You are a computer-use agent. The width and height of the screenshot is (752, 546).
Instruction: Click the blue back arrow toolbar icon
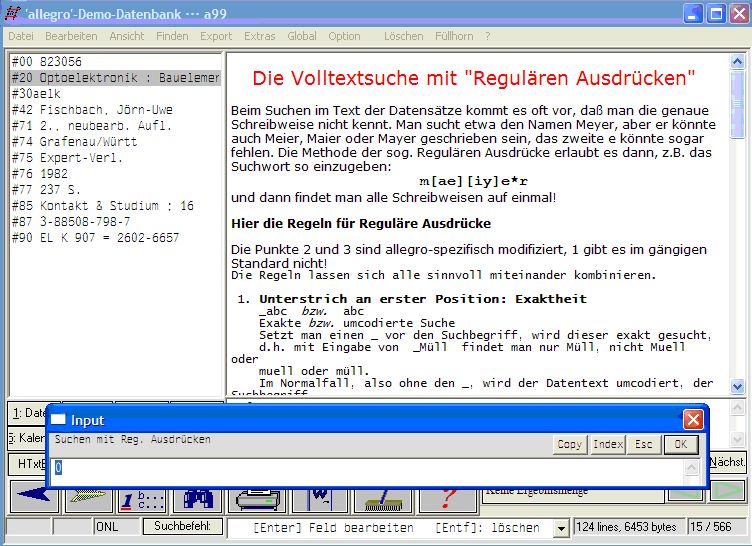pos(35,500)
